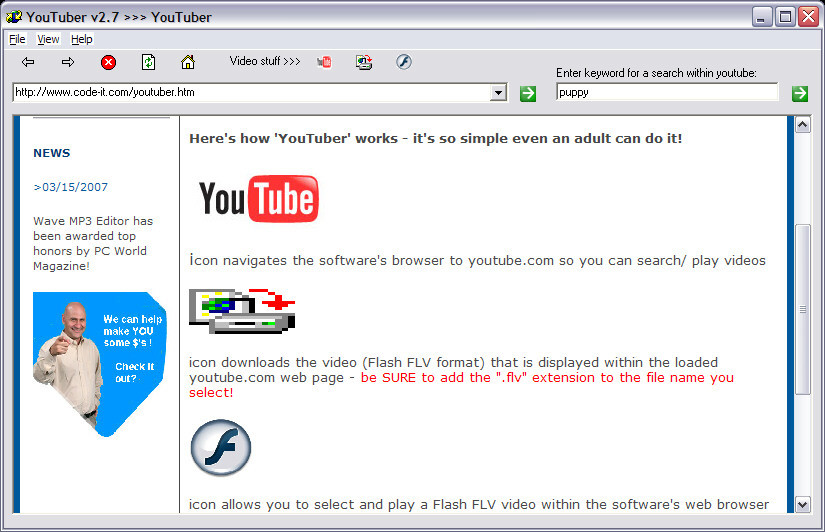The width and height of the screenshot is (825, 532).
Task: Close the YouTuber window
Action: (x=808, y=17)
